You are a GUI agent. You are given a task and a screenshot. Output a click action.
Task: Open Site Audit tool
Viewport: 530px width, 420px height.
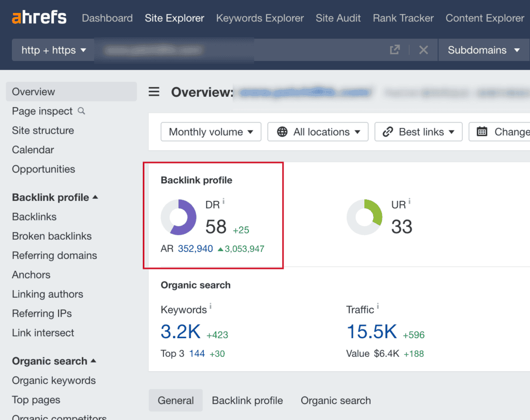click(338, 18)
